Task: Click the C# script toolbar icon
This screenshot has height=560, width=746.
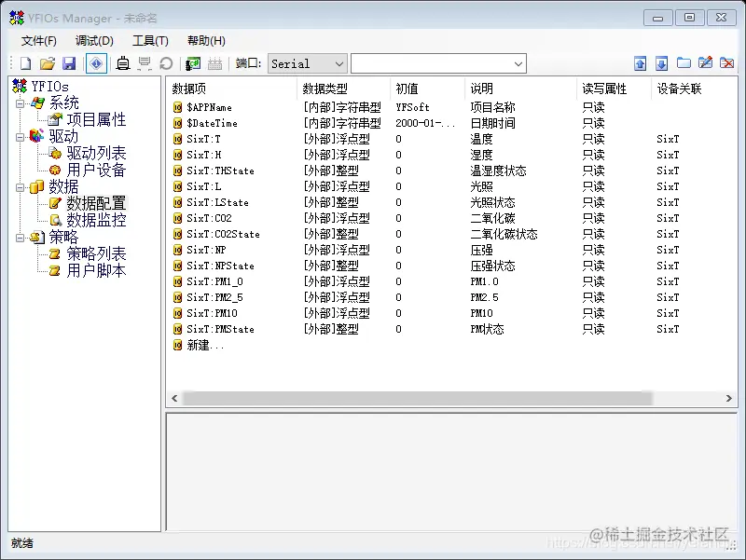Action: coord(193,63)
